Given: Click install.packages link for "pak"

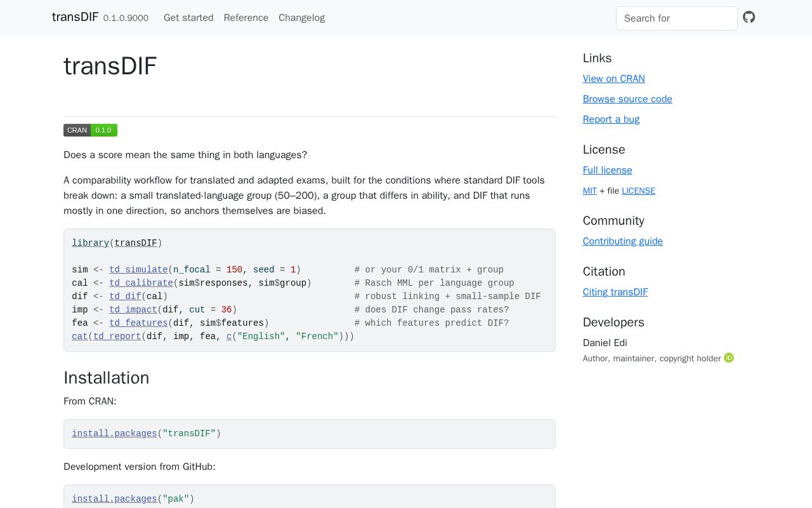Looking at the screenshot, I should (114, 499).
